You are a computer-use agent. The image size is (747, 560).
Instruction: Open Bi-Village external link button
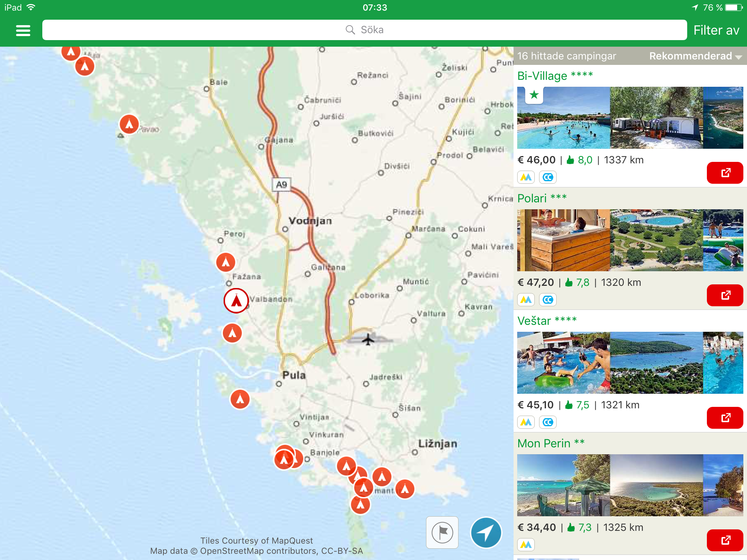pos(724,173)
